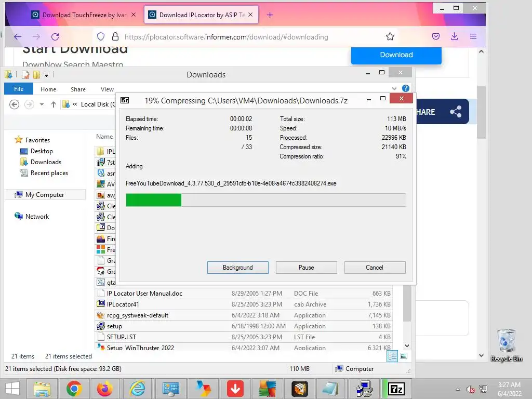Image resolution: width=532 pixels, height=399 pixels.
Task: Open the View ribbon tab
Action: pyautogui.click(x=107, y=89)
